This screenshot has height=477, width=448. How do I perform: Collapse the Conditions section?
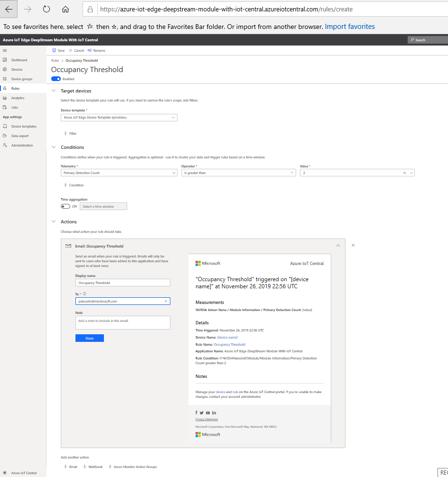tap(54, 147)
